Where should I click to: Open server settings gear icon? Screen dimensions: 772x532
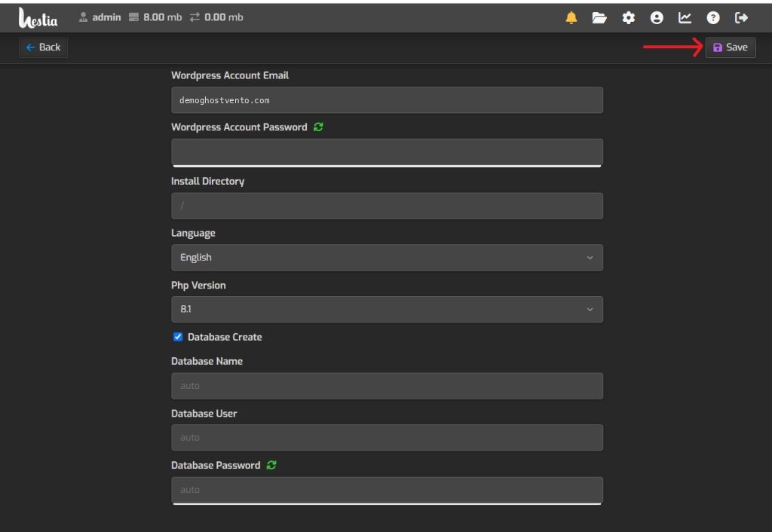628,18
